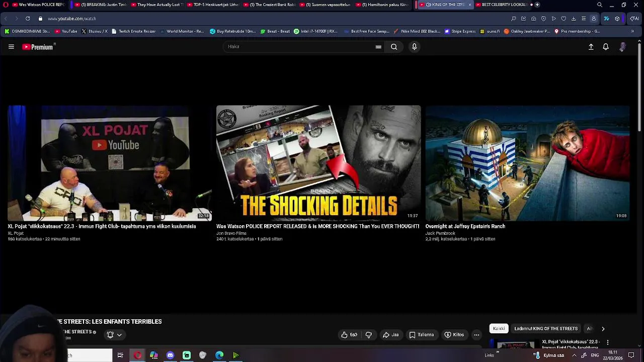
Task: Switch to The Craziest Bank Rob browser tab
Action: (269, 5)
